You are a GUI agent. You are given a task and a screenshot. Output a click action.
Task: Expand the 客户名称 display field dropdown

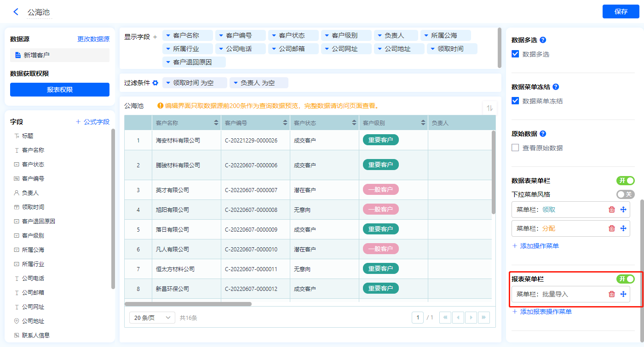pyautogui.click(x=168, y=35)
